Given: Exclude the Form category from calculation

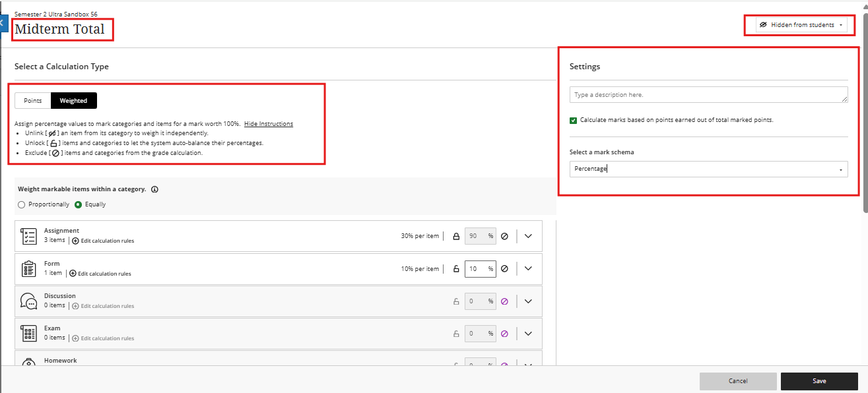Looking at the screenshot, I should tap(504, 268).
